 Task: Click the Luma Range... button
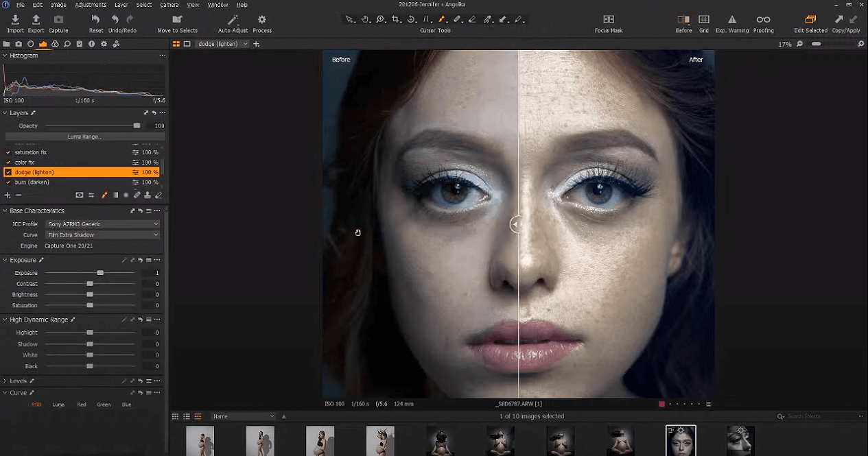[84, 137]
